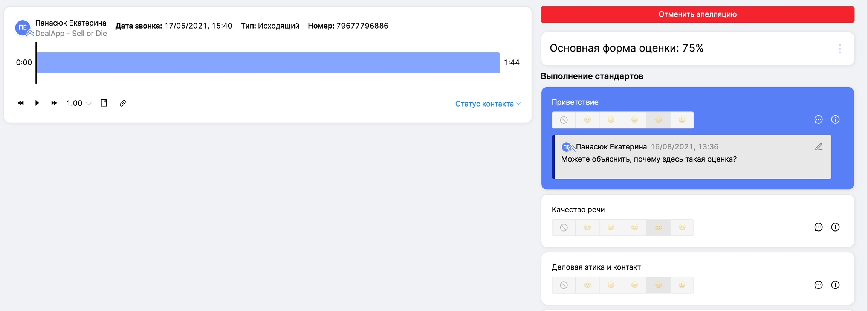Rewind the call audio
The height and width of the screenshot is (311, 868).
tap(21, 103)
